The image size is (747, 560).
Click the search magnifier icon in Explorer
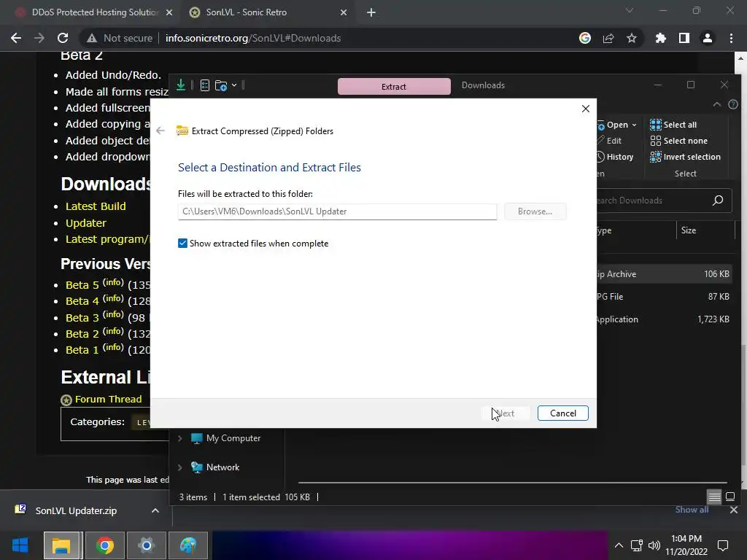[718, 201]
